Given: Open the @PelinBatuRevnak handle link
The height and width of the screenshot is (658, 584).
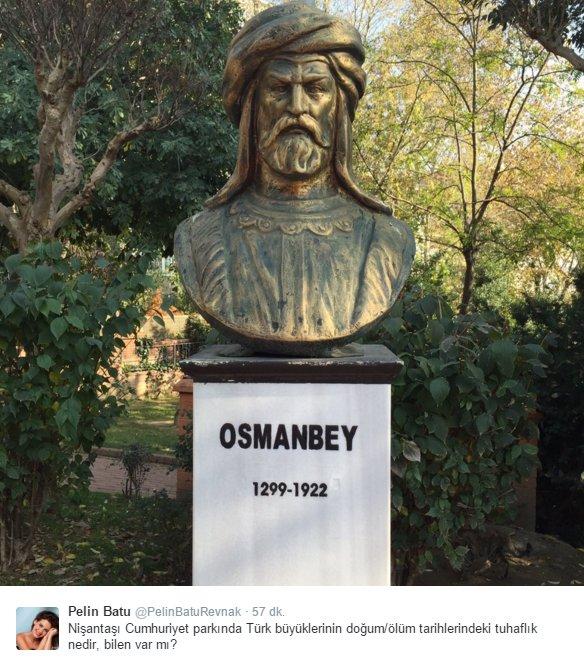Looking at the screenshot, I should 188,612.
